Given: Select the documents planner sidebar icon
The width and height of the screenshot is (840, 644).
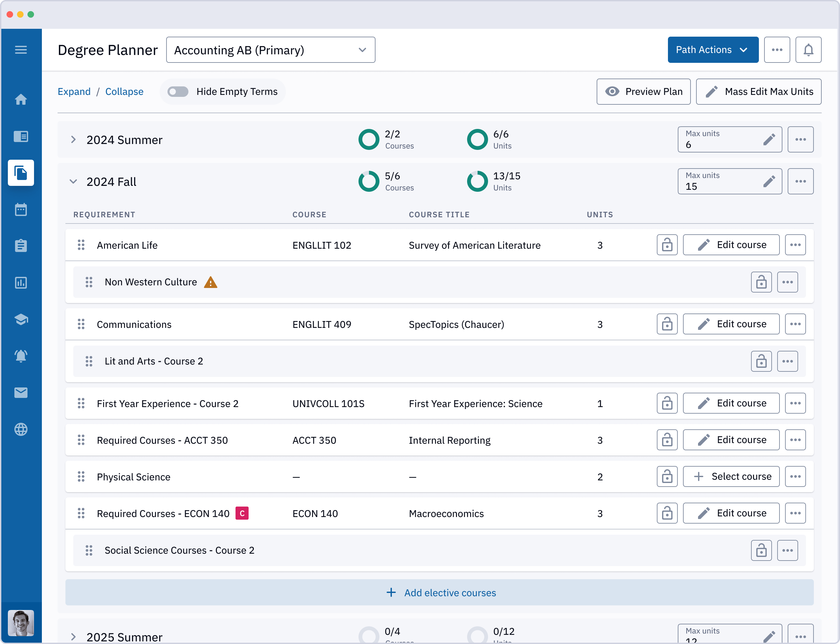Looking at the screenshot, I should pyautogui.click(x=21, y=173).
